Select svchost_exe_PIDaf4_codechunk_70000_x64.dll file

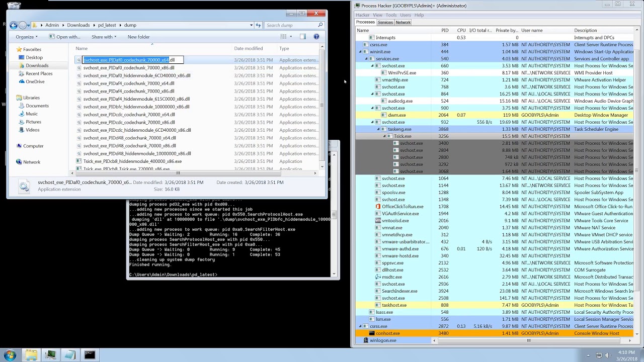(129, 83)
